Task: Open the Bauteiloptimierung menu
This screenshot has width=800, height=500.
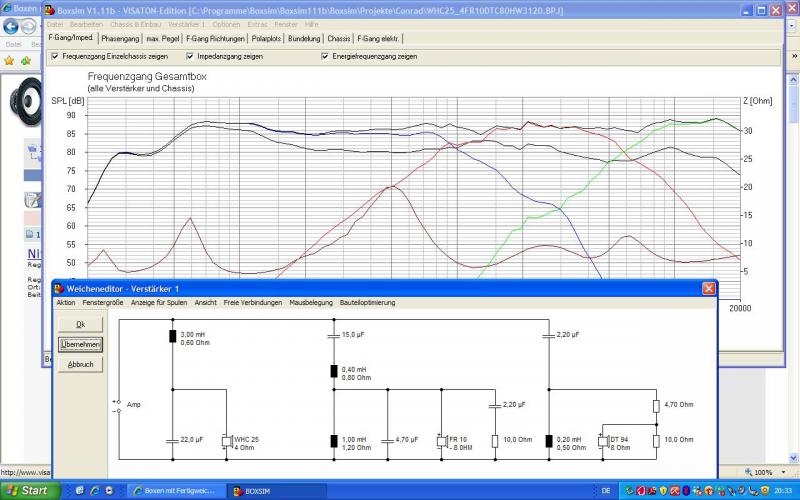Action: 367,302
